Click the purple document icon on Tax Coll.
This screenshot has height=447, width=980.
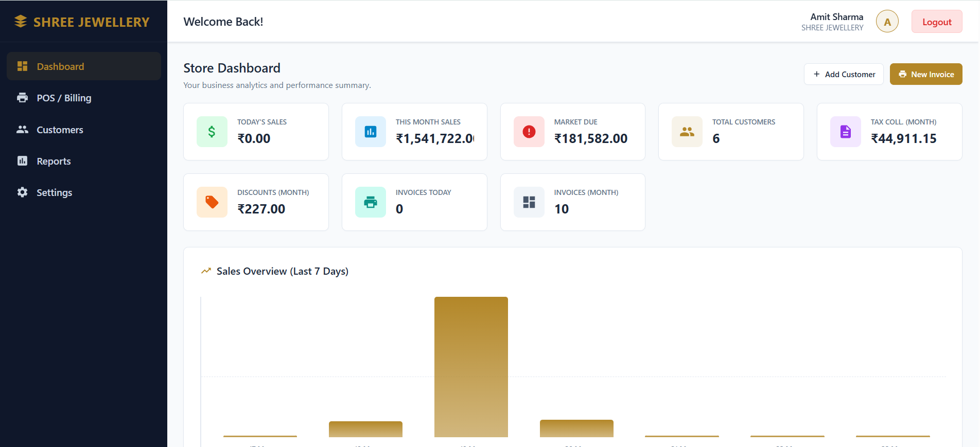pyautogui.click(x=846, y=132)
